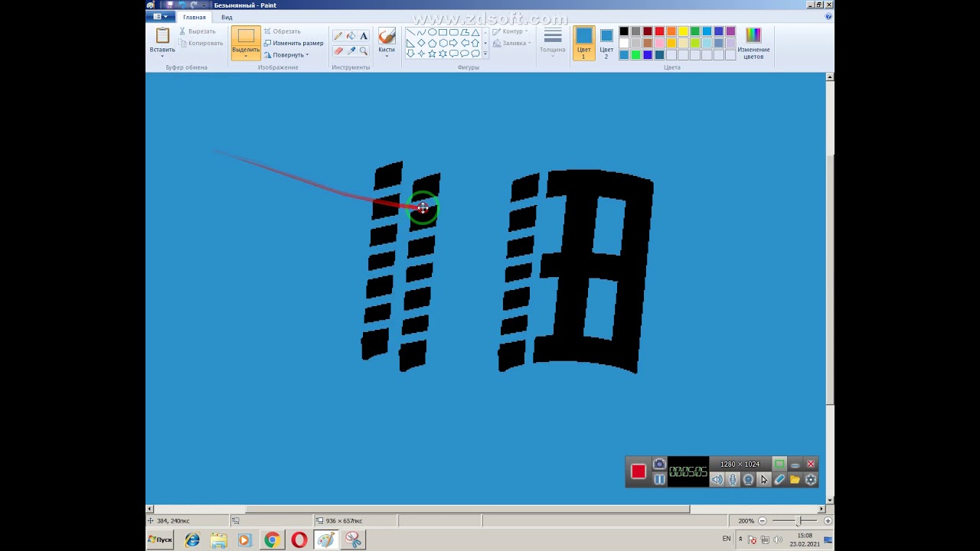This screenshot has height=551, width=980.
Task: Open Google Chrome from taskbar
Action: pyautogui.click(x=272, y=540)
